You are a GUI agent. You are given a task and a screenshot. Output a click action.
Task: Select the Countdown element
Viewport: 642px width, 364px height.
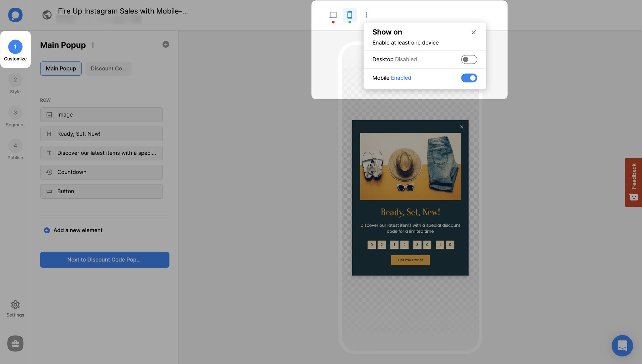coord(101,172)
